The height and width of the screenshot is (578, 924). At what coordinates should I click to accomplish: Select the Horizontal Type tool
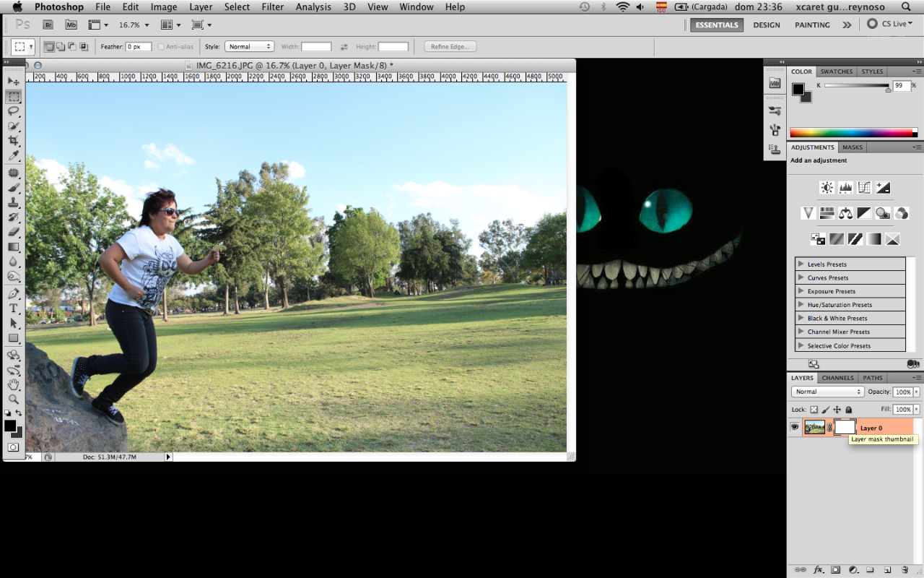point(14,309)
